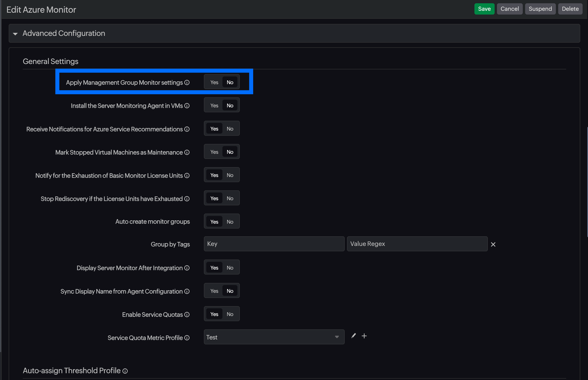Click the green Save button

484,9
